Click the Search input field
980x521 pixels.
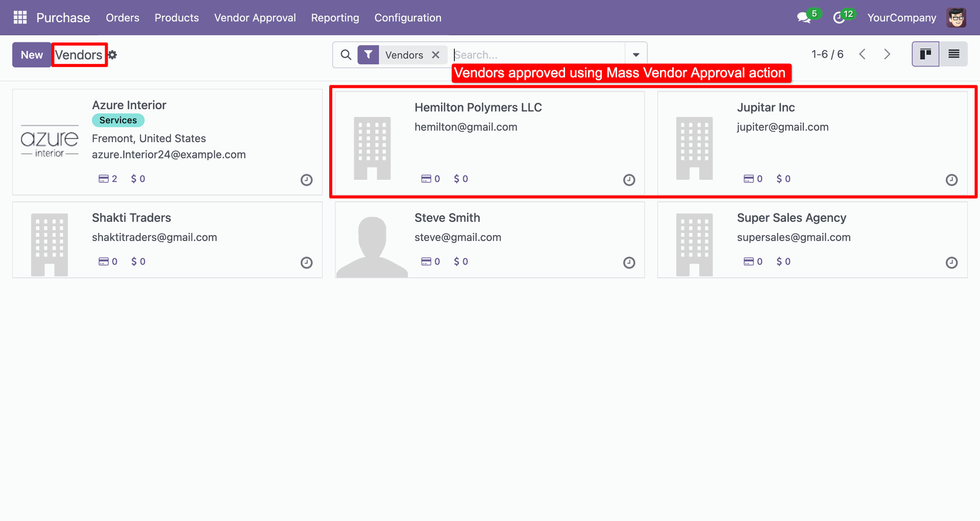pos(538,55)
